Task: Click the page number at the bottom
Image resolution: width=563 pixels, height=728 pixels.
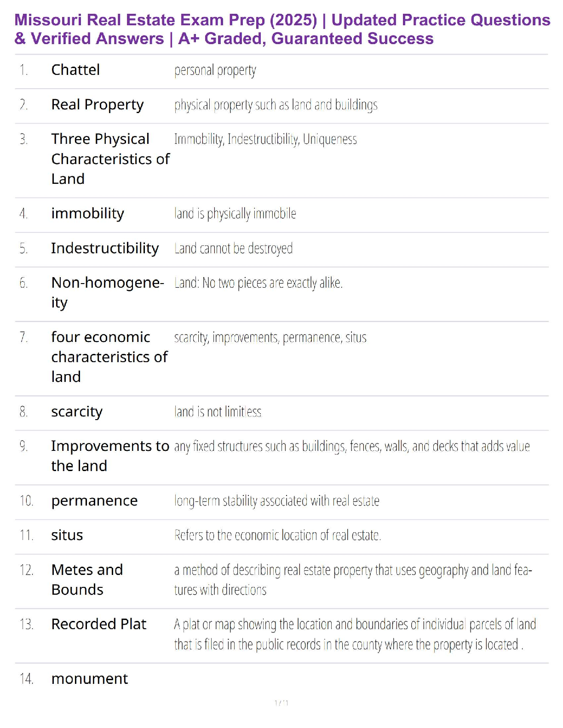Action: click(x=281, y=703)
